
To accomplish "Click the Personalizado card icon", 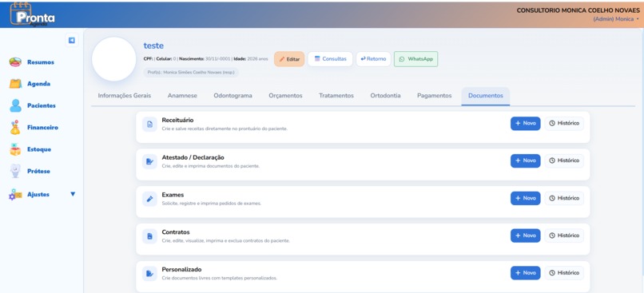I will (149, 274).
